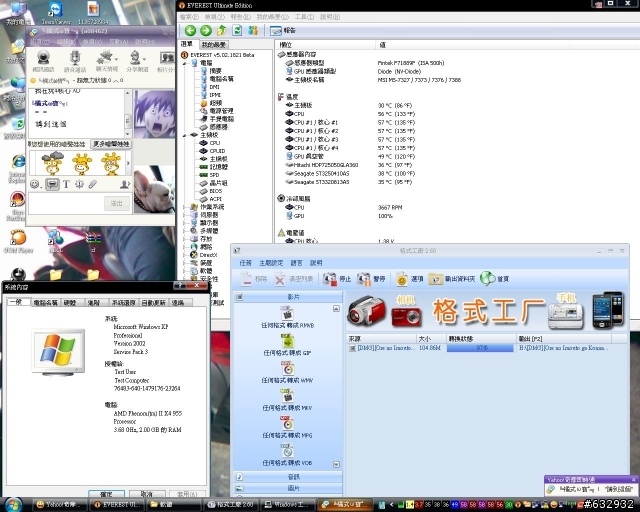Select DirectX item in EVEREST tree
This screenshot has height=512, width=640.
tap(209, 255)
